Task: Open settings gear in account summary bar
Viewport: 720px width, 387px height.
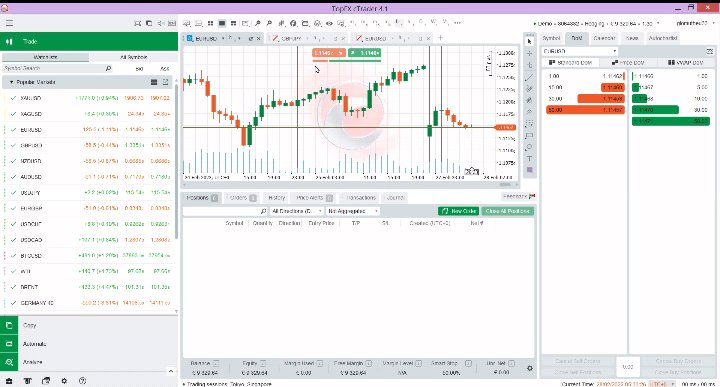Action: point(529,368)
